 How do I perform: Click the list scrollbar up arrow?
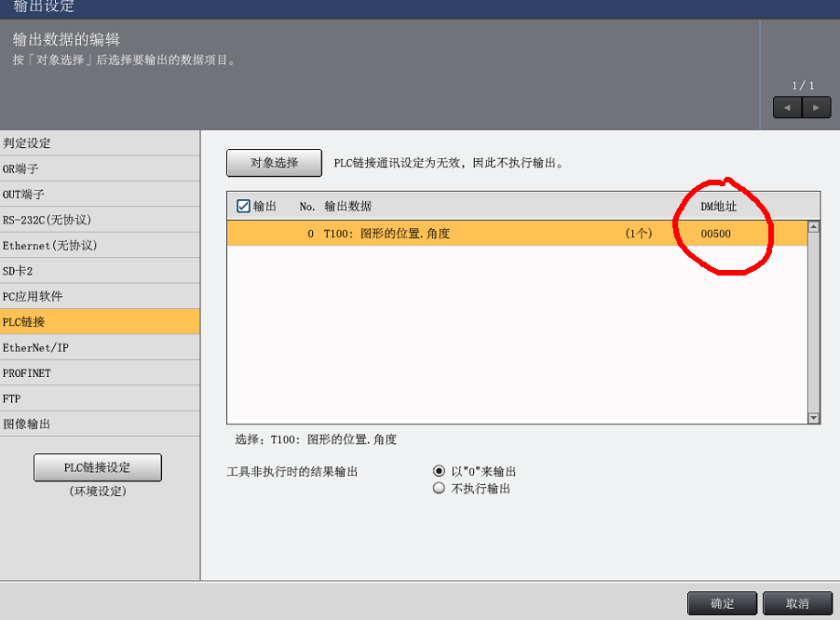tap(814, 226)
